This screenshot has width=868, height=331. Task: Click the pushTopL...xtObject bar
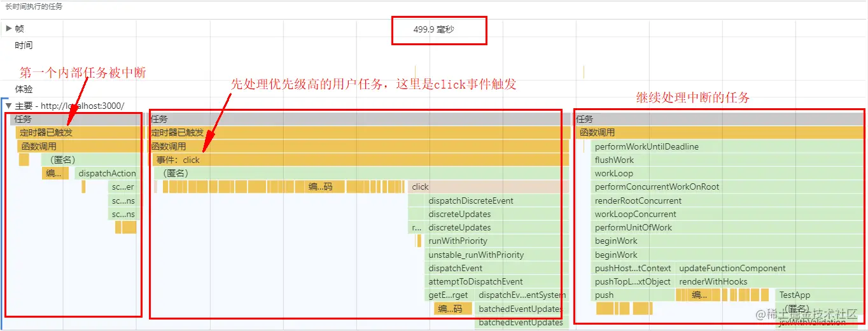coord(633,281)
